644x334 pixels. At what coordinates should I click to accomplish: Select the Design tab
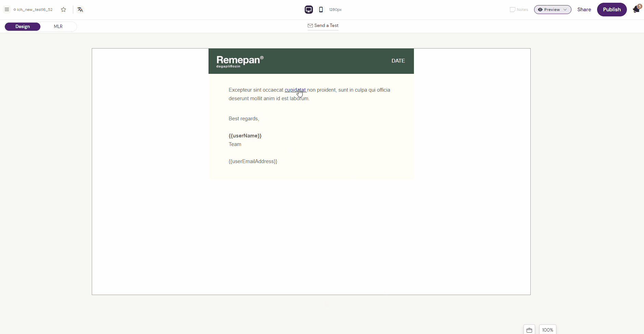point(23,27)
